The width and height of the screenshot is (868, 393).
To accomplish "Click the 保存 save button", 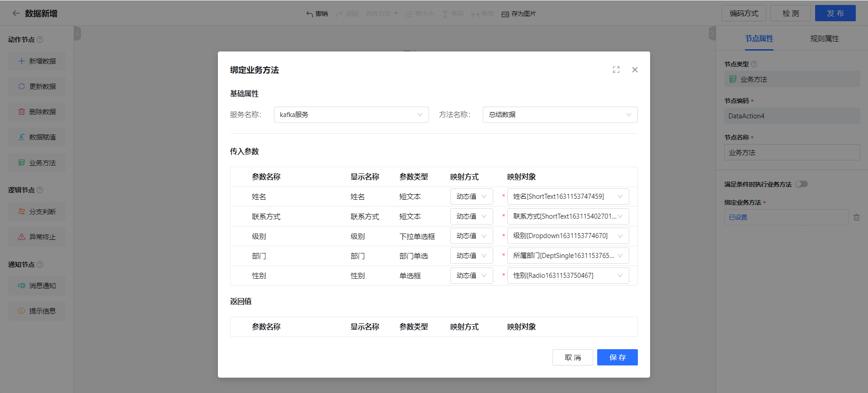I will tap(617, 357).
